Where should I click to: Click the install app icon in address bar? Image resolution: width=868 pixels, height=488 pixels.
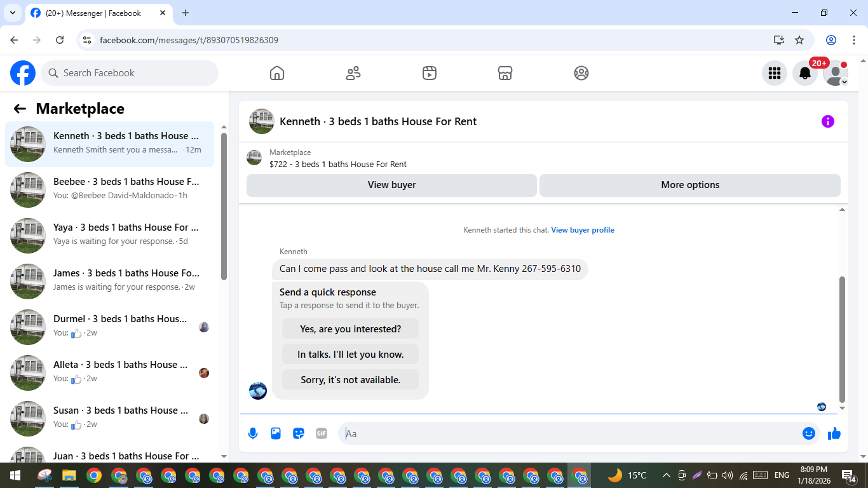779,40
